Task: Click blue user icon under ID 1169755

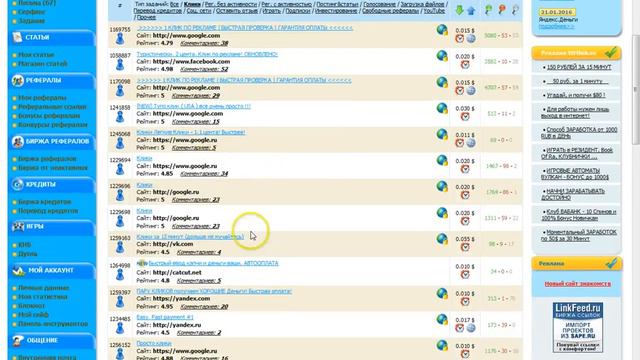Action: 120,39
